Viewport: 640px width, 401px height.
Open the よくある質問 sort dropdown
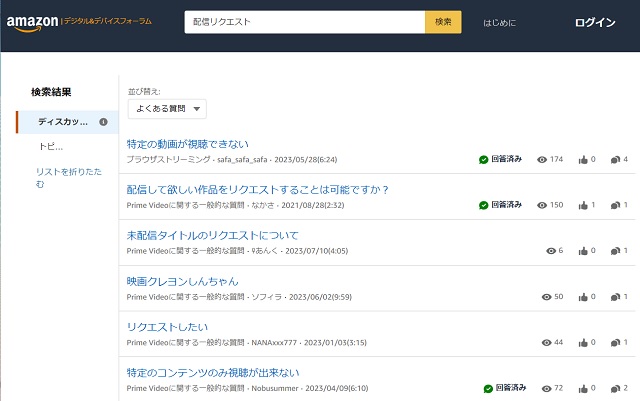[167, 109]
